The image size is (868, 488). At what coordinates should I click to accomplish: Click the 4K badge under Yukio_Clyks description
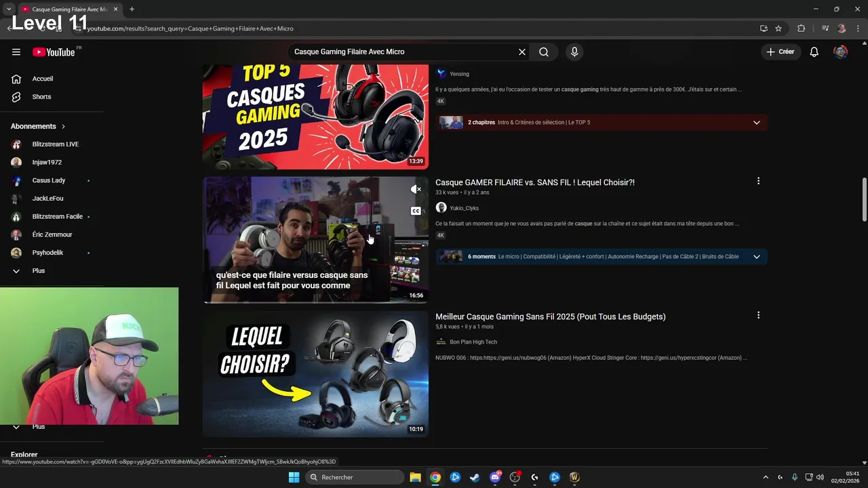(x=441, y=235)
